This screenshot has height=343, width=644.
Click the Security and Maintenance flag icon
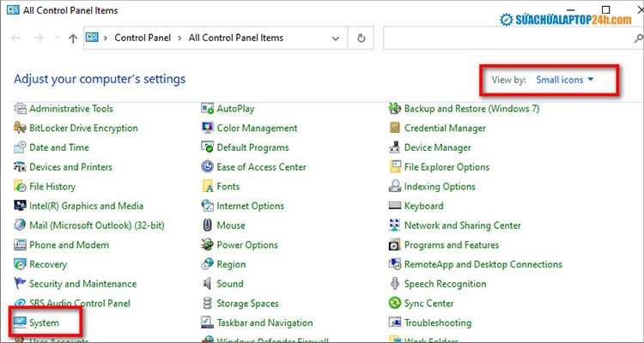tap(21, 284)
